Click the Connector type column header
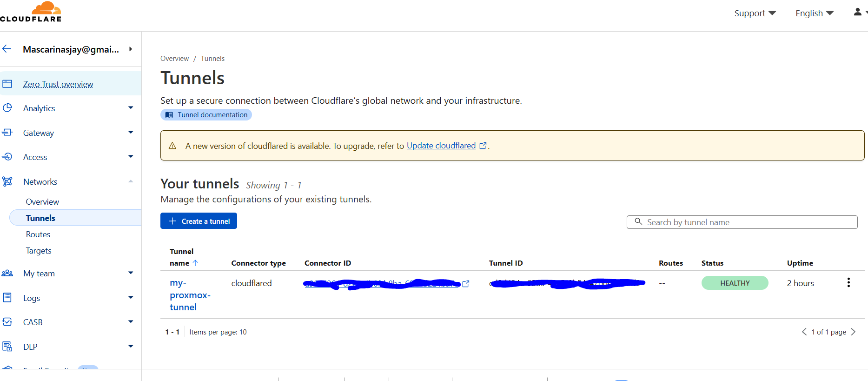 coord(258,263)
